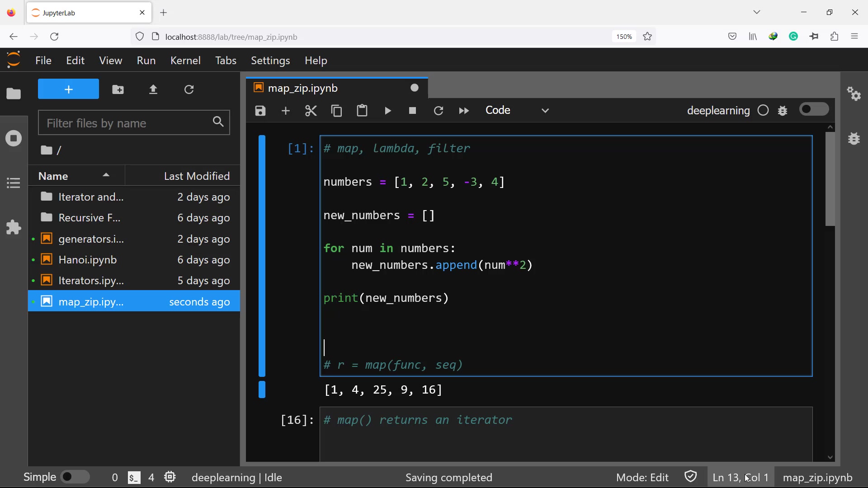Paste cell from clipboard
This screenshot has width=868, height=488.
pos(362,111)
